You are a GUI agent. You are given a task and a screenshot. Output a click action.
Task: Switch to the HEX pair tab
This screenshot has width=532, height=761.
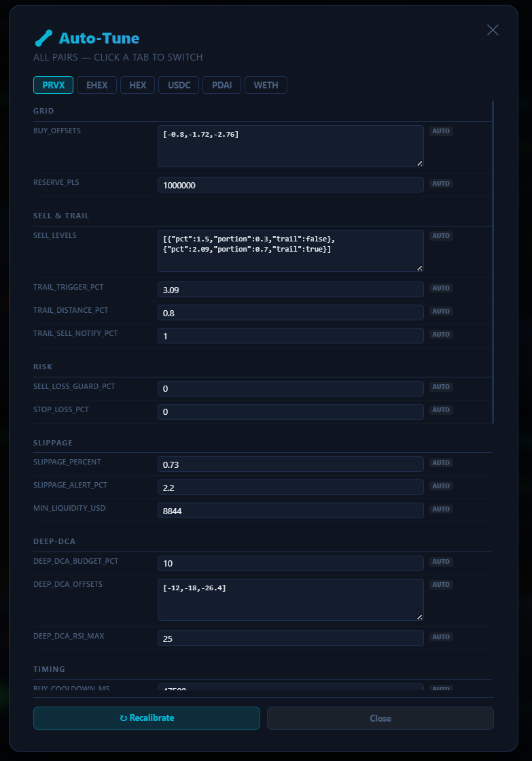tap(137, 85)
